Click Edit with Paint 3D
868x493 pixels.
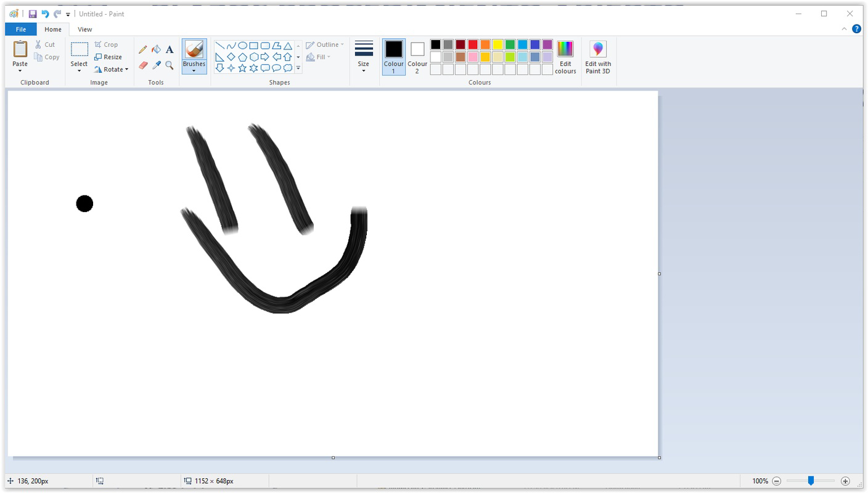[598, 58]
